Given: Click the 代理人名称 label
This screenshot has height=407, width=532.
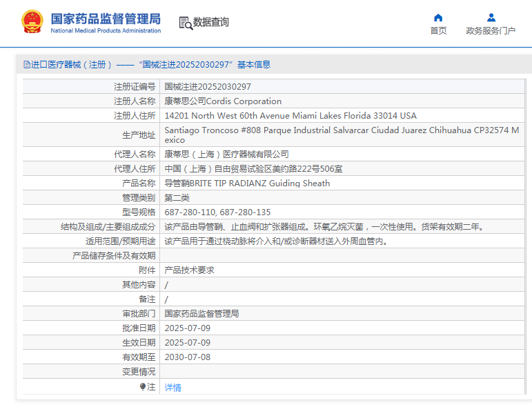Looking at the screenshot, I should tap(135, 155).
